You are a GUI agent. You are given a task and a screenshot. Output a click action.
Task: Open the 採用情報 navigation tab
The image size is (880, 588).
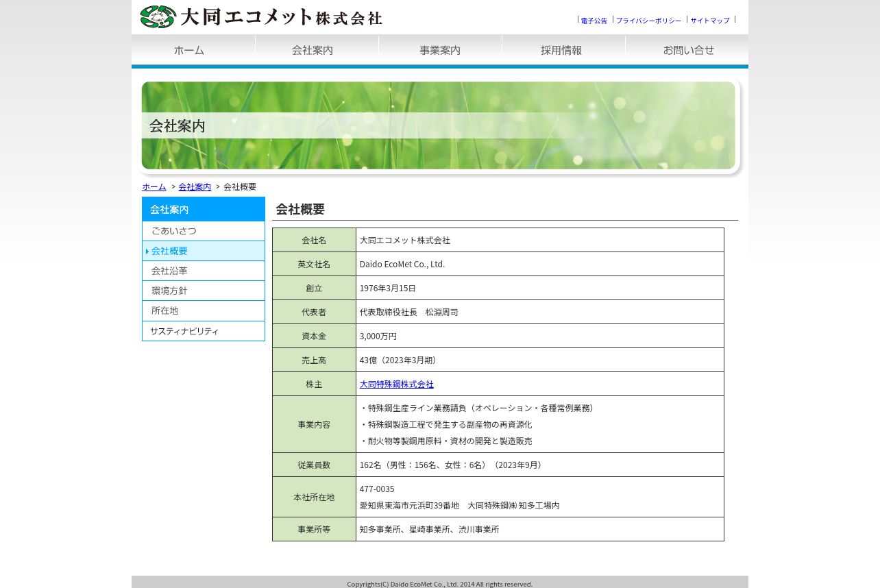[563, 50]
